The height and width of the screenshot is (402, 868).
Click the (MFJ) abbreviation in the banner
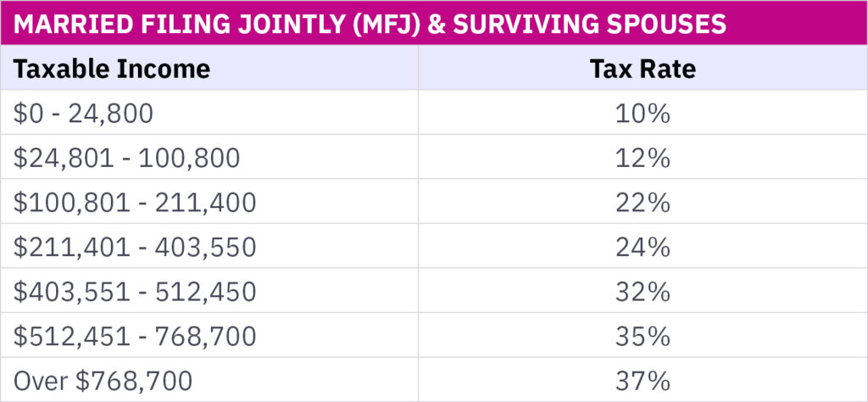(x=380, y=24)
